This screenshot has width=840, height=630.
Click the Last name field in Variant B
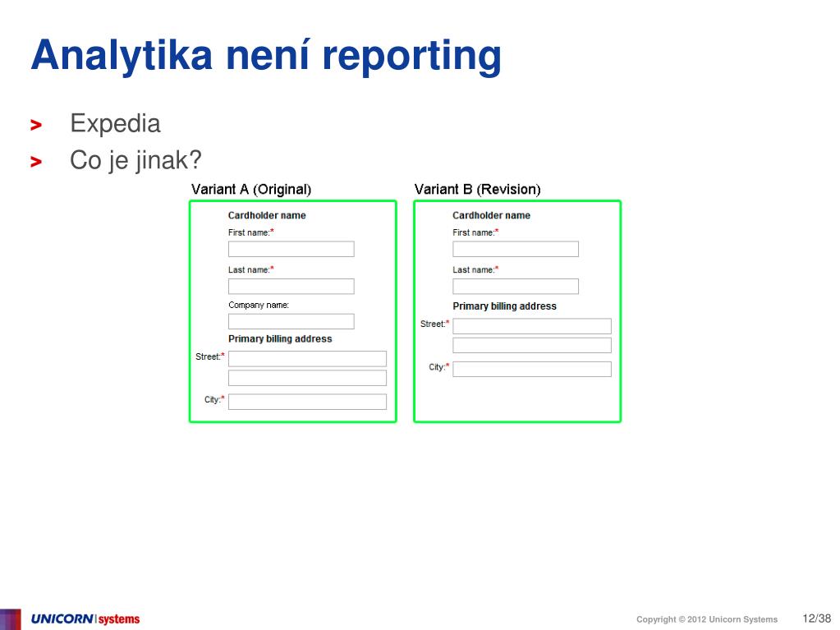(516, 286)
